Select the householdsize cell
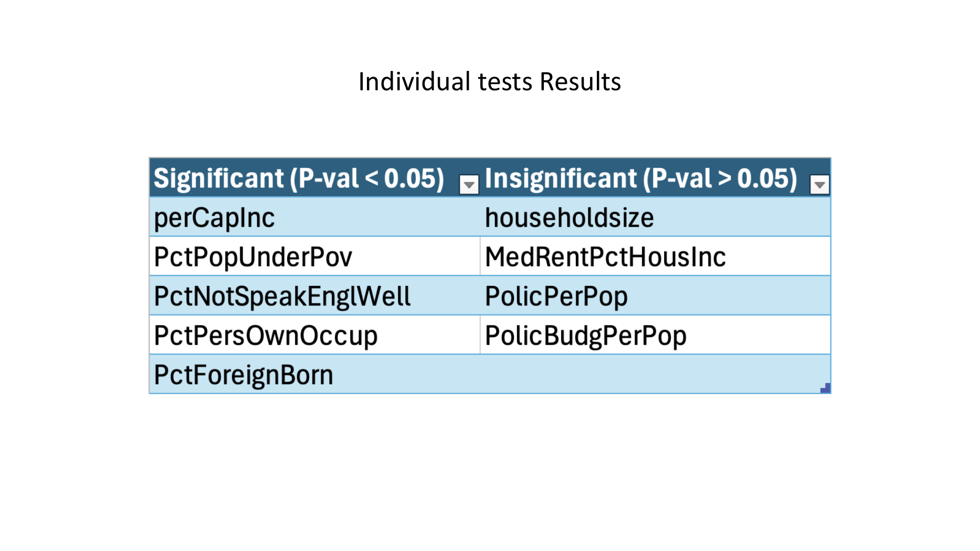The image size is (980, 551). pos(655,217)
